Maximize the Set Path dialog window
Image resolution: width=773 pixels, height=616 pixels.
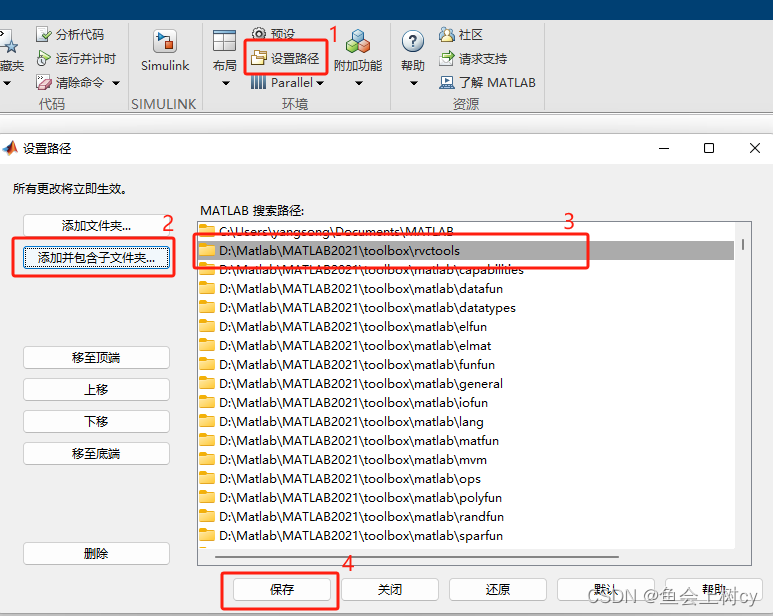coord(709,148)
